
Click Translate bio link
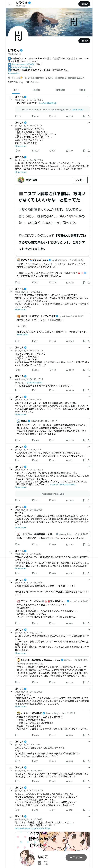pos(14,73)
